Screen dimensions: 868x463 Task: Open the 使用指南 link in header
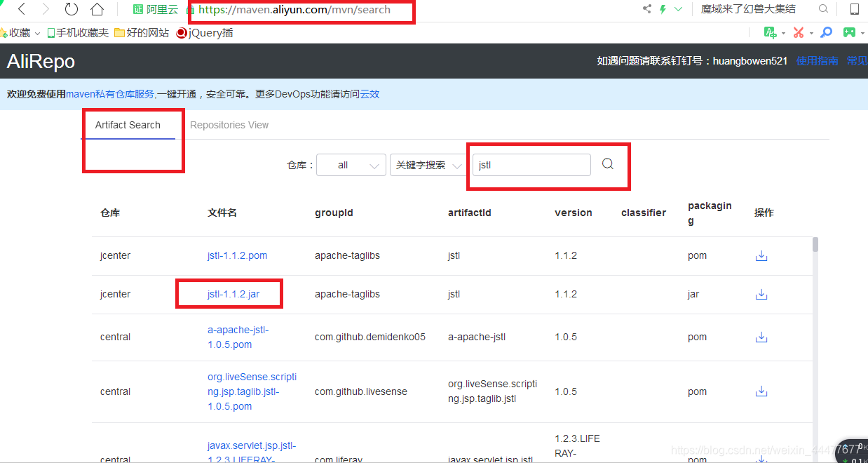coord(817,61)
